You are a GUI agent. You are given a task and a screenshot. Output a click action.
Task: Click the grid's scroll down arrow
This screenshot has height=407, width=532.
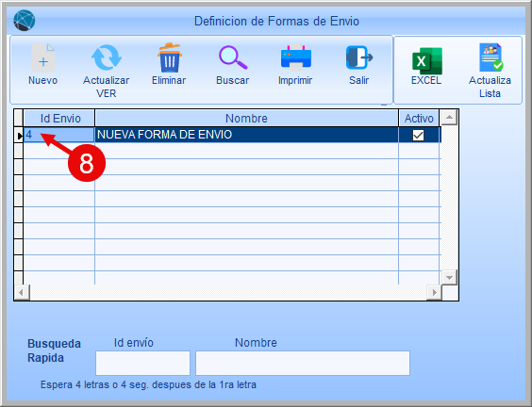point(449,278)
